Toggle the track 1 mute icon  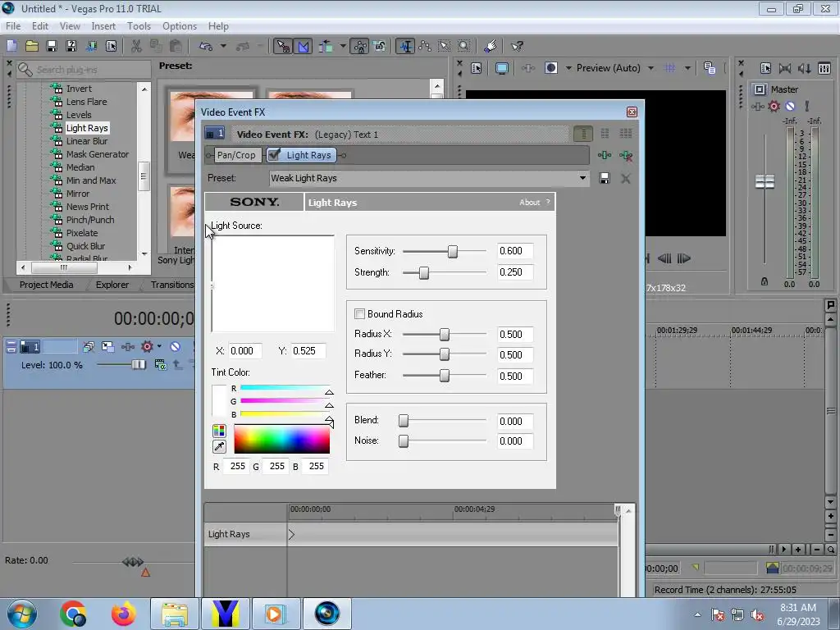pos(175,347)
